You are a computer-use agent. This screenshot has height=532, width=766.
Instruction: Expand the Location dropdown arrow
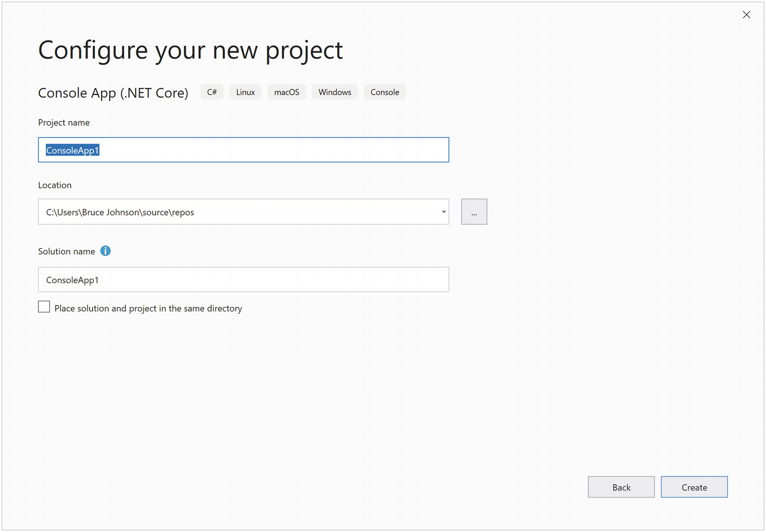443,212
